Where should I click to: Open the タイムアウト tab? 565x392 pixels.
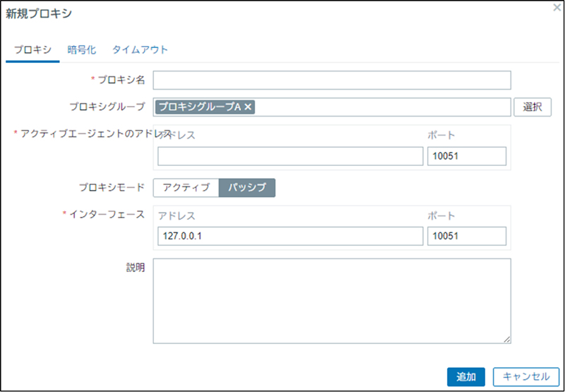140,50
